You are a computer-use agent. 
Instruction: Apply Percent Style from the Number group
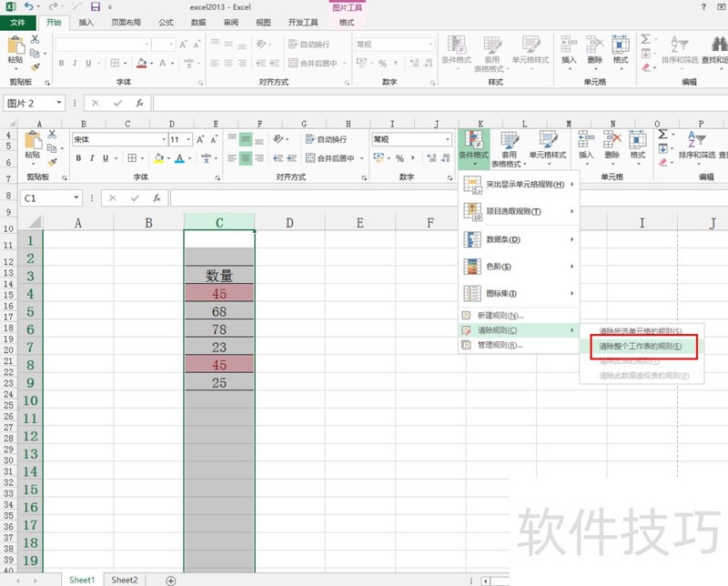point(399,157)
